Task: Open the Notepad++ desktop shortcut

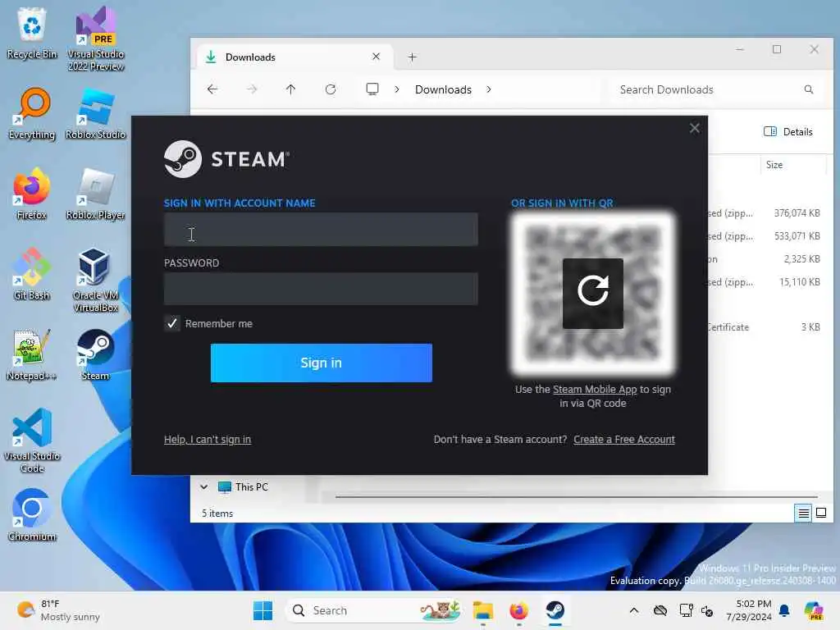Action: point(32,354)
